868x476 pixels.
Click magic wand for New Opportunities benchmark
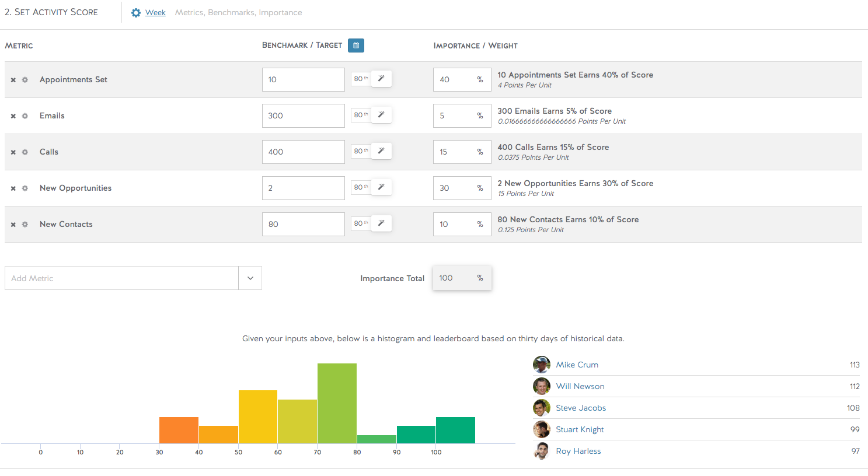pos(381,187)
